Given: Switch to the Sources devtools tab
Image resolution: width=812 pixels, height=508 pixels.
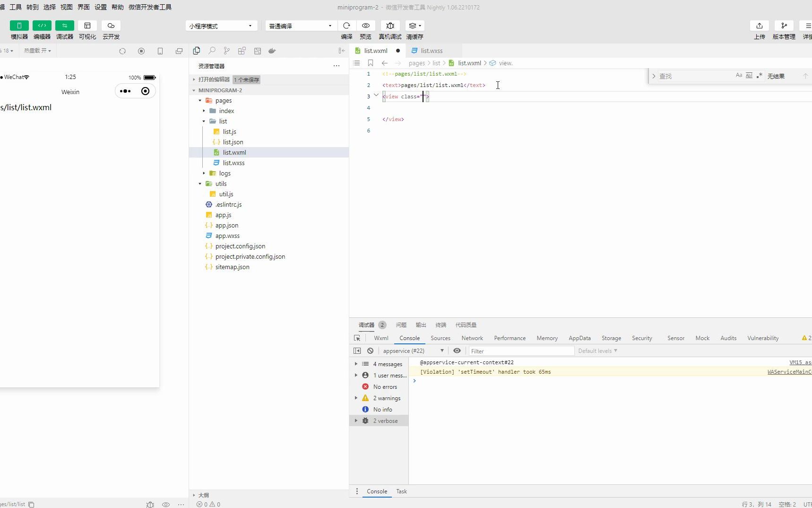Looking at the screenshot, I should (x=441, y=338).
